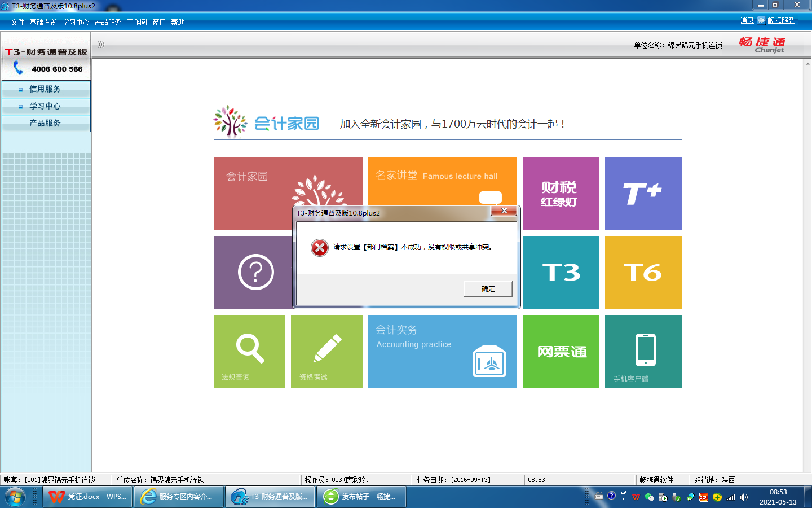Expand 学习中心 in the sidebar

[46, 106]
